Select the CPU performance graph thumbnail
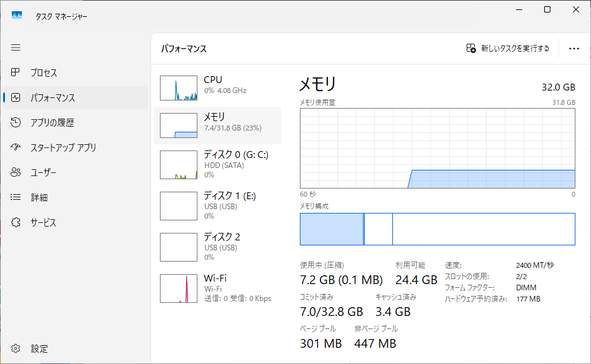591x364 pixels. point(179,88)
